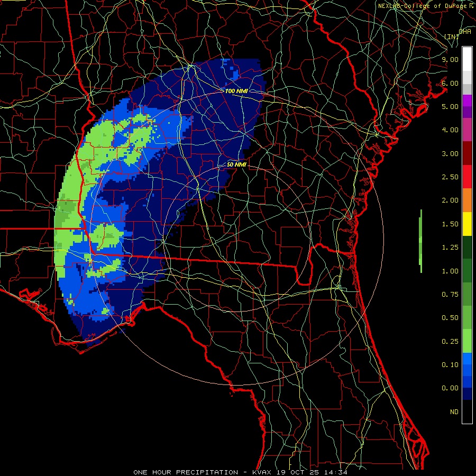This screenshot has height=476, width=476.
Task: Click the yellow swatch on the color scale
Action: point(467,224)
